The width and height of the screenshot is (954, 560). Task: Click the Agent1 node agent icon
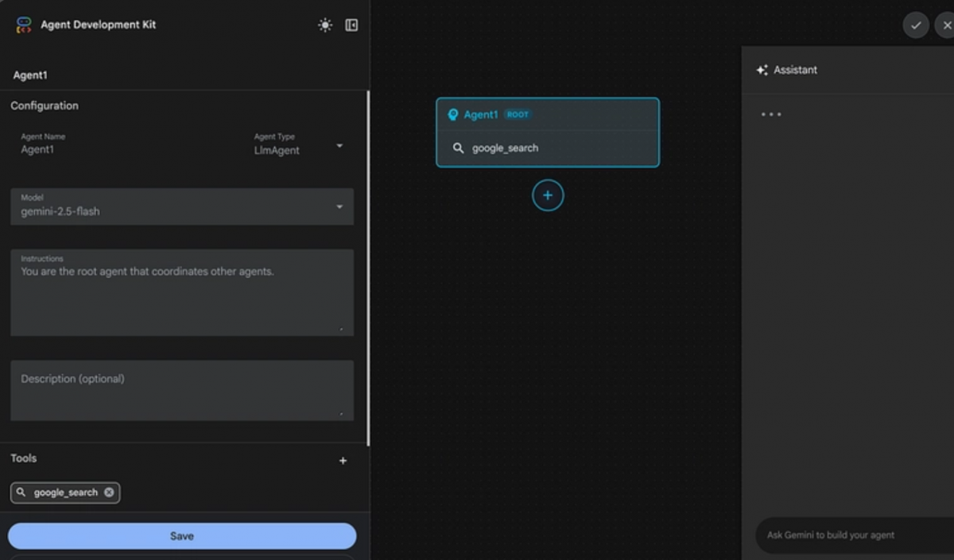coord(453,114)
